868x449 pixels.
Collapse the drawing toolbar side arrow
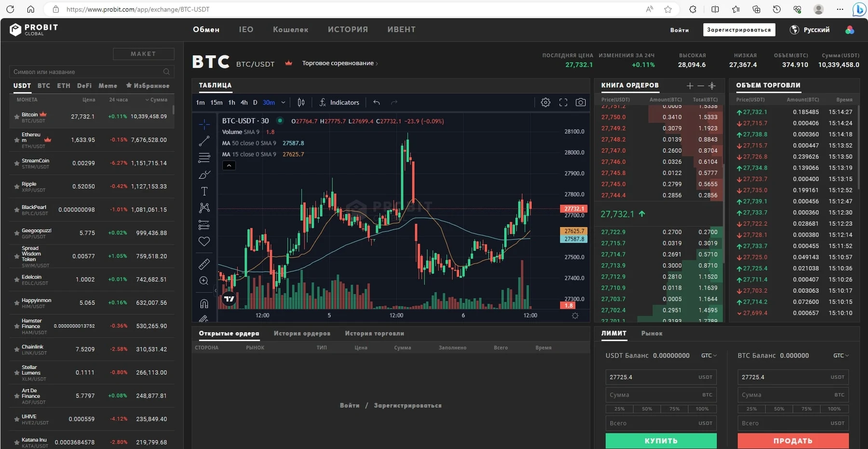tap(216, 290)
